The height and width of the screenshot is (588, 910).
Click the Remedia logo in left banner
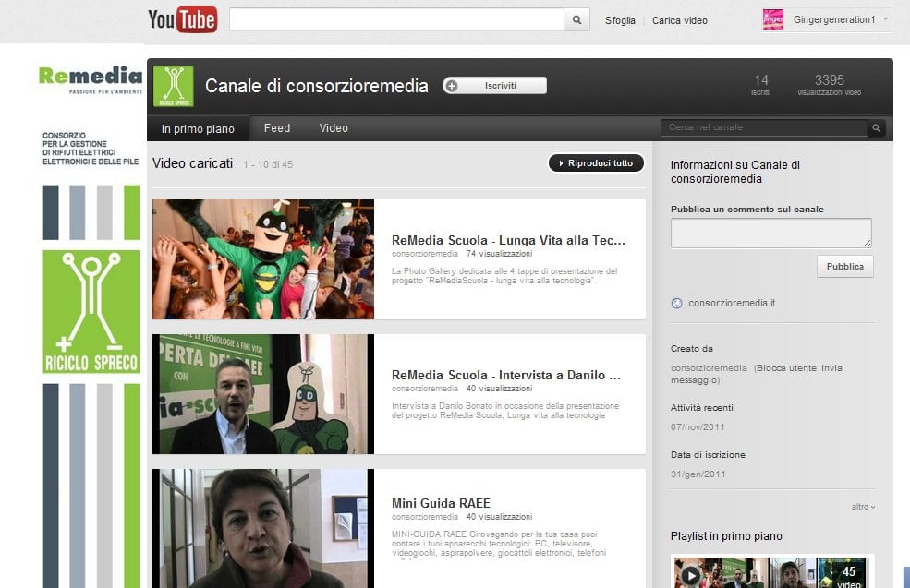click(x=91, y=80)
